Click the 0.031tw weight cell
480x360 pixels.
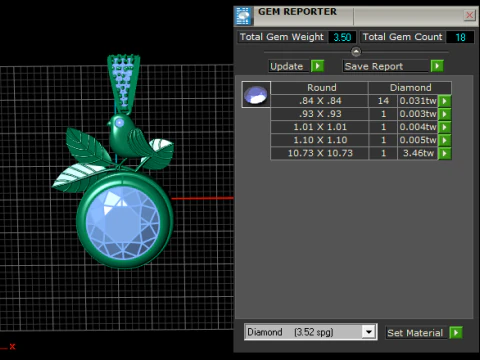pos(418,101)
